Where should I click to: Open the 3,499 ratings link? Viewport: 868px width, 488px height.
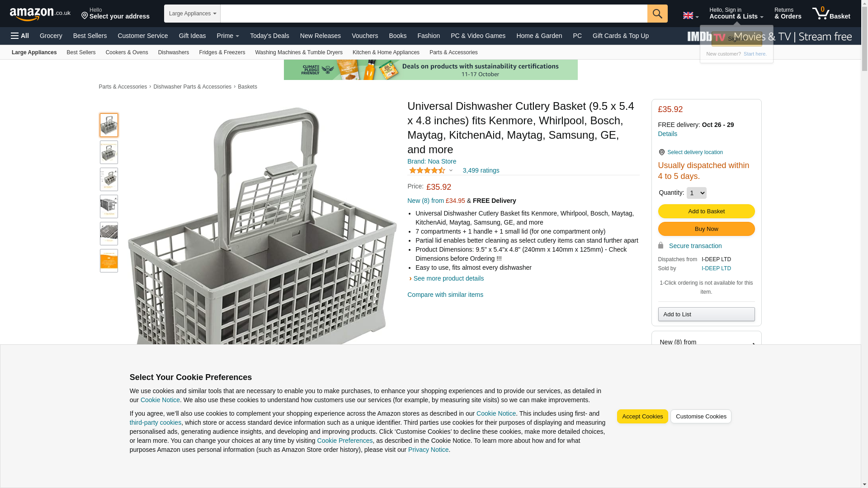click(x=481, y=170)
